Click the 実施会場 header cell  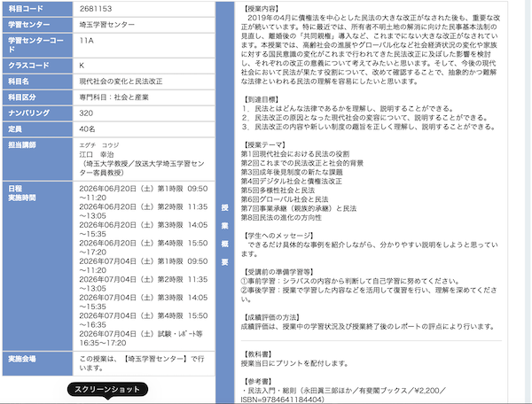click(x=37, y=363)
